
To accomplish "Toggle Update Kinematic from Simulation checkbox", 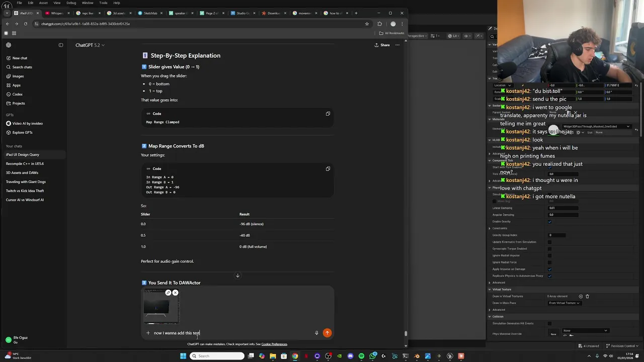I will 549,242.
